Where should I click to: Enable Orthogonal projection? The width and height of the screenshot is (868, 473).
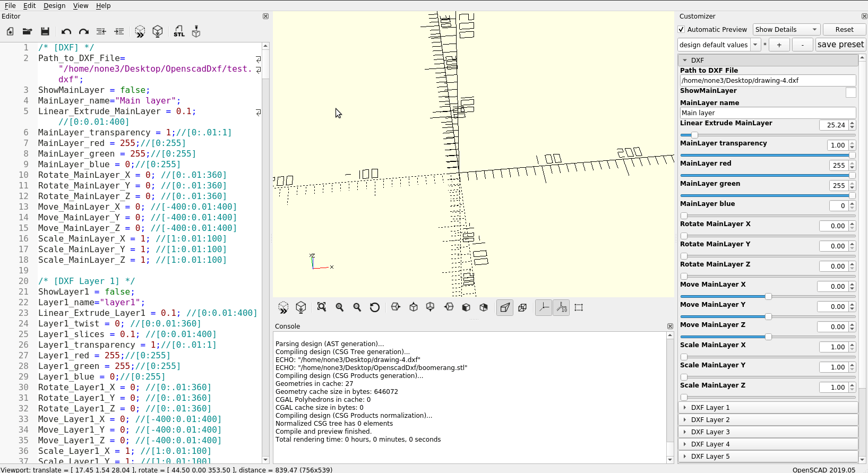pos(523,307)
